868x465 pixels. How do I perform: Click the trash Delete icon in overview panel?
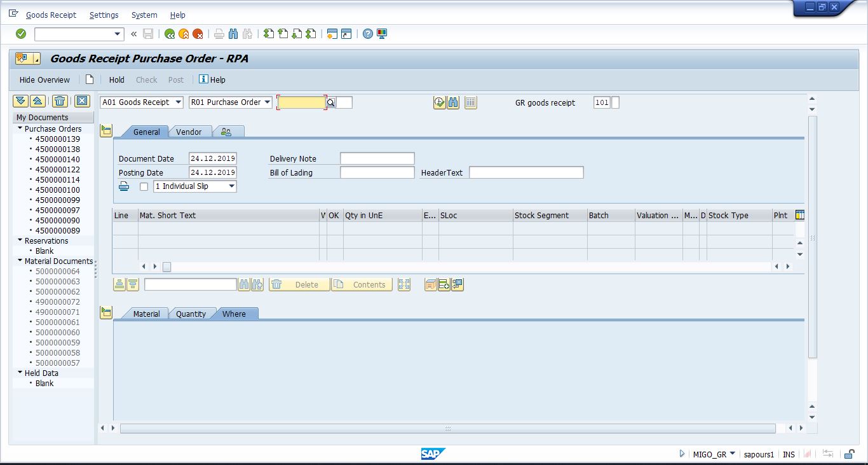click(60, 101)
